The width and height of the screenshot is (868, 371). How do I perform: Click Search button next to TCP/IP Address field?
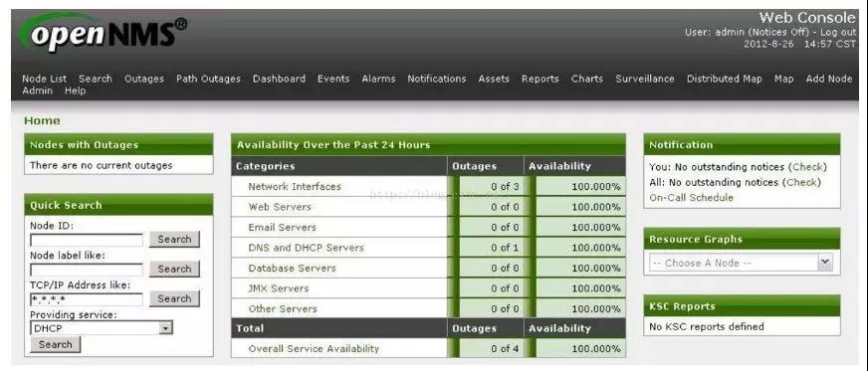point(174,298)
